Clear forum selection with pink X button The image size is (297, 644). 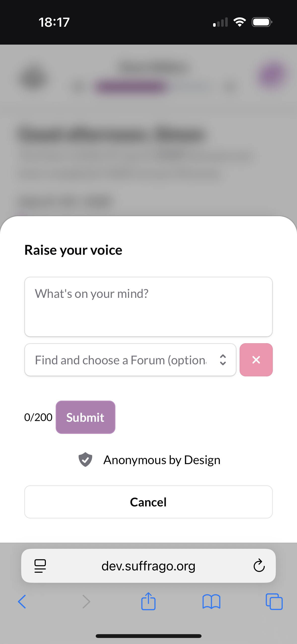(x=256, y=360)
